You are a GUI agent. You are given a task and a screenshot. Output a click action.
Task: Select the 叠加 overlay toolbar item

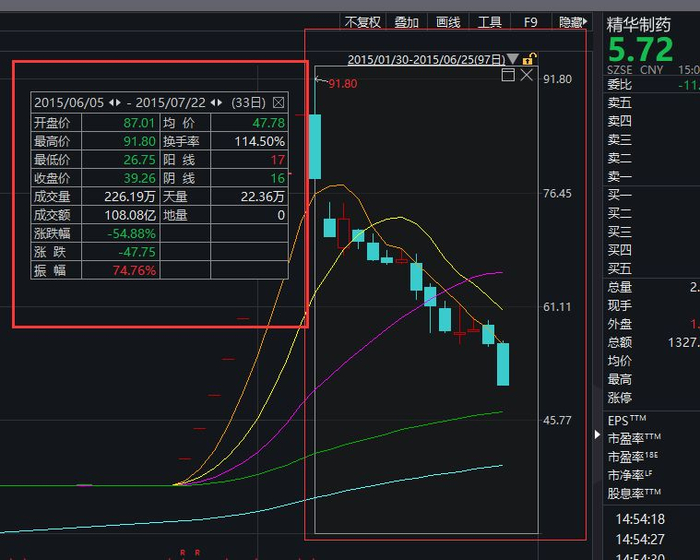tap(406, 22)
